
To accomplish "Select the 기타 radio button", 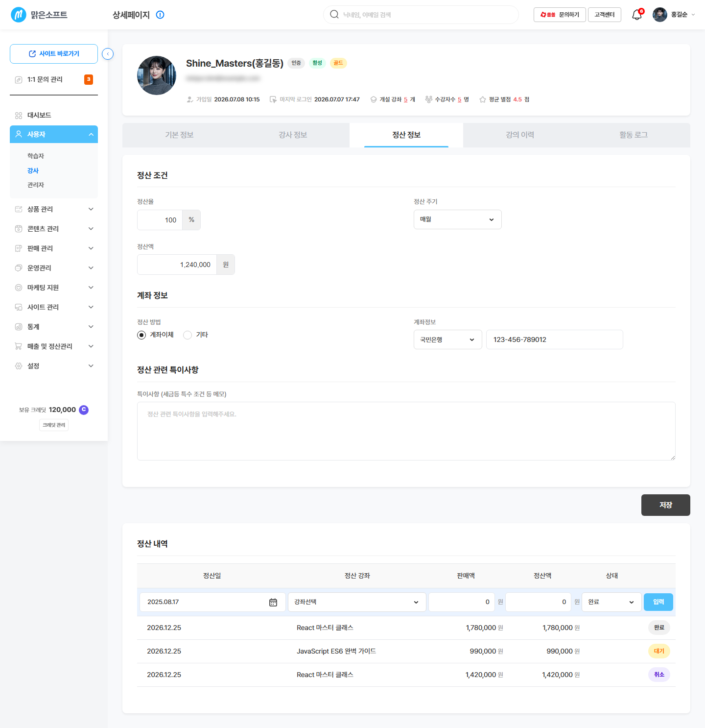I will [x=188, y=335].
